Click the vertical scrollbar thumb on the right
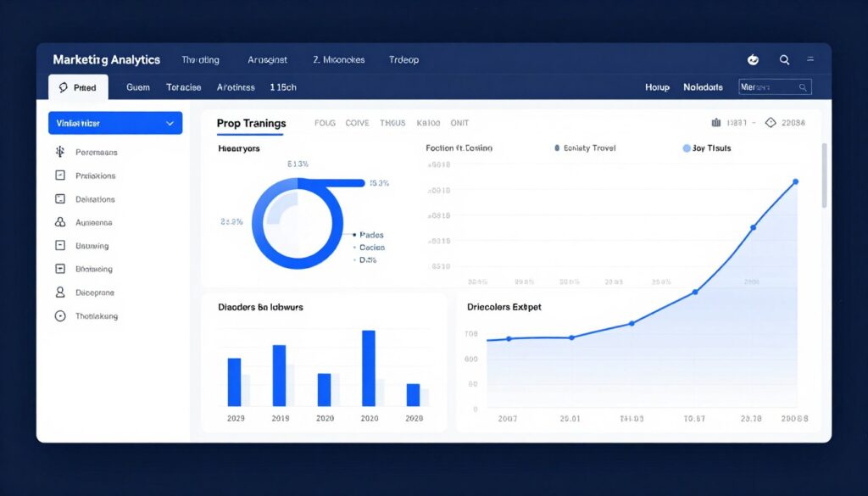Screen dimensions: 868x496 pos(824,175)
